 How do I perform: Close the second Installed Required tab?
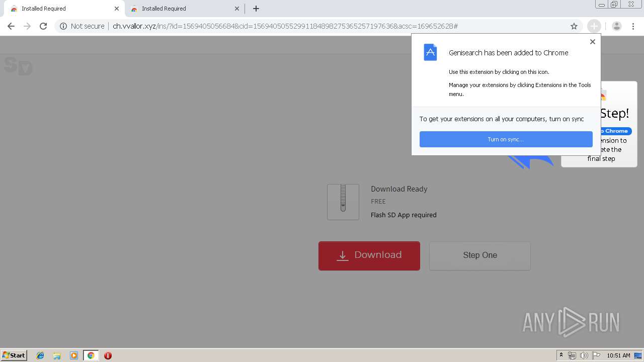[237, 9]
